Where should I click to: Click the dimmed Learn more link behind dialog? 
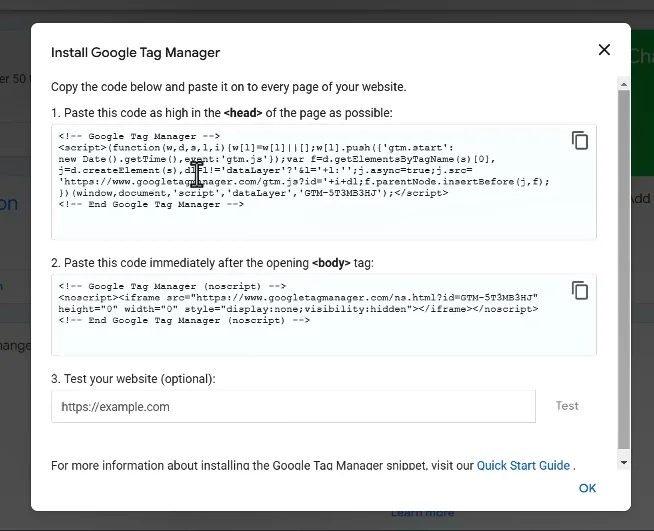point(422,513)
